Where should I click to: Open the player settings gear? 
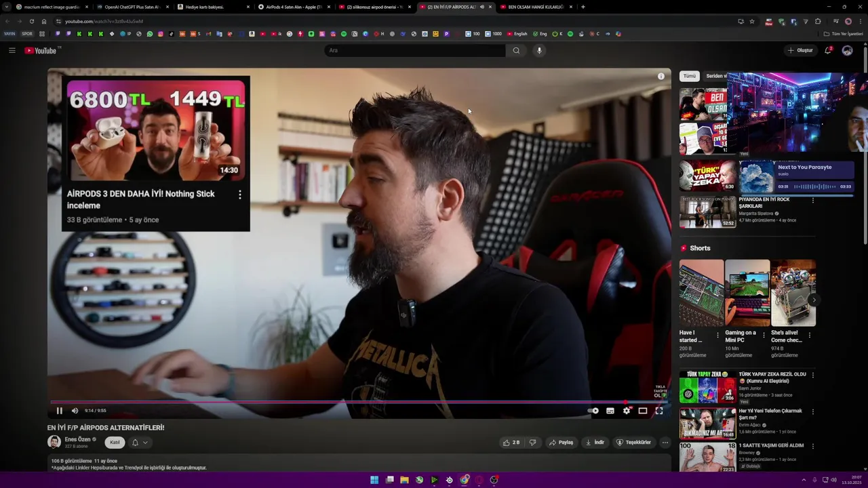[627, 411]
